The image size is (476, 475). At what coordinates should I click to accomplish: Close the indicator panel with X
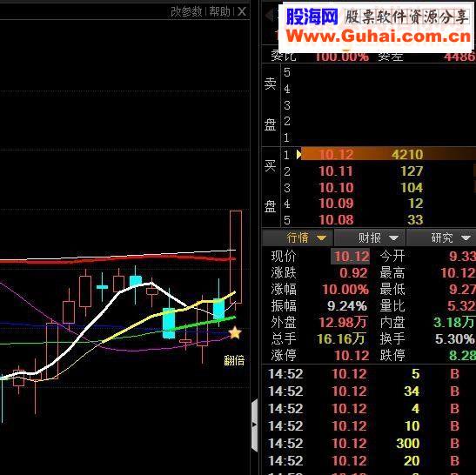[242, 12]
